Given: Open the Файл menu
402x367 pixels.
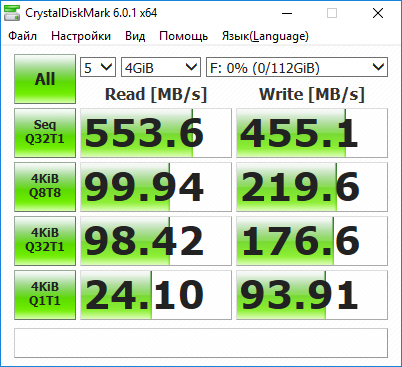Looking at the screenshot, I should [x=22, y=36].
